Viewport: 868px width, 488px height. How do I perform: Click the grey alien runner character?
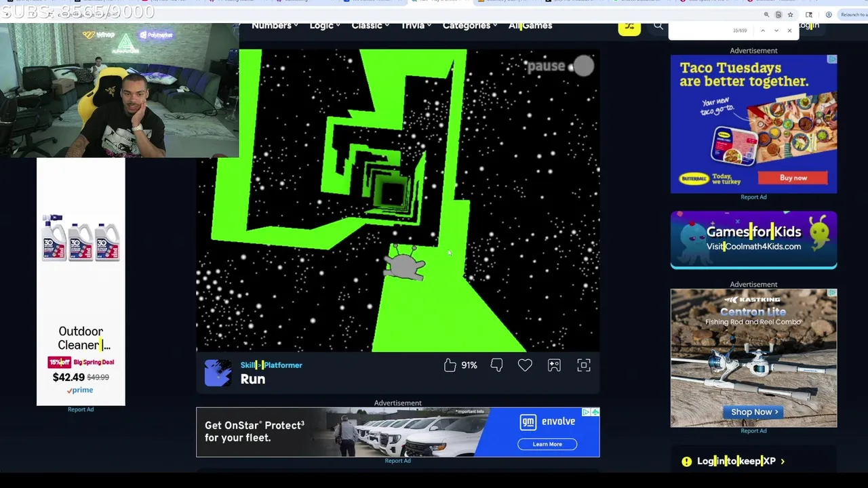[405, 264]
